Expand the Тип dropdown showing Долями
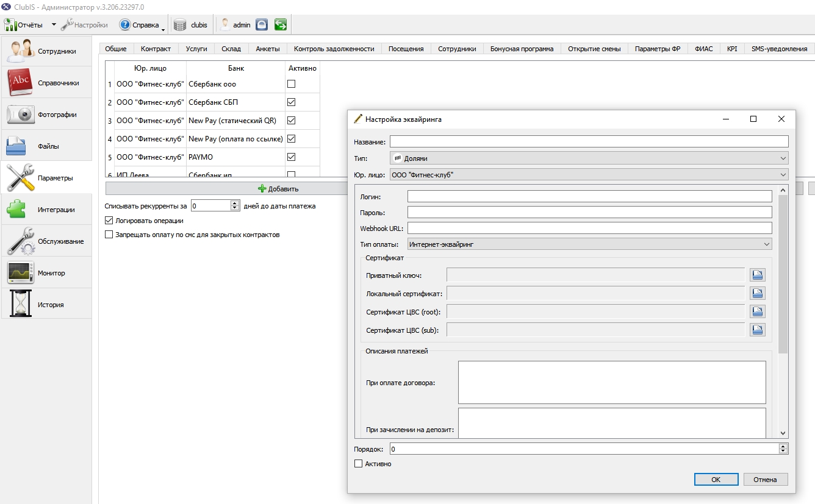Viewport: 815px width, 504px height. click(589, 158)
